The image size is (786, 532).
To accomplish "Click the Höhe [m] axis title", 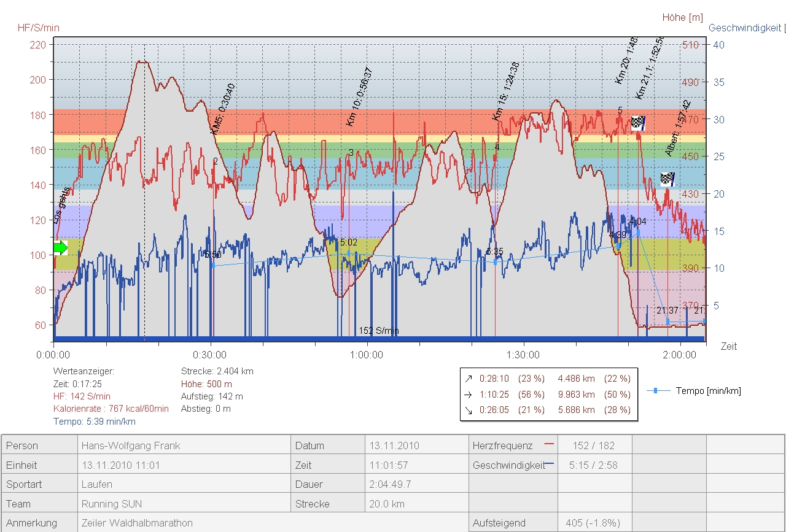I will click(x=682, y=17).
